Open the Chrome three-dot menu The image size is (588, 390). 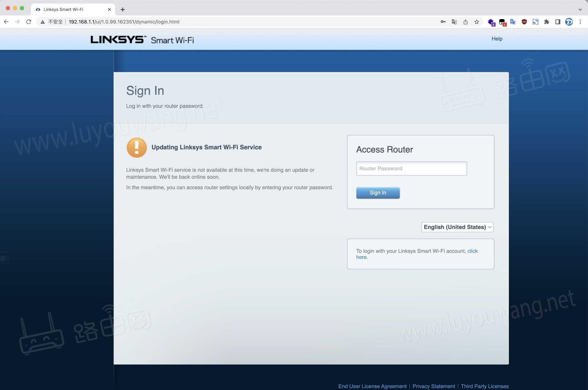click(580, 22)
